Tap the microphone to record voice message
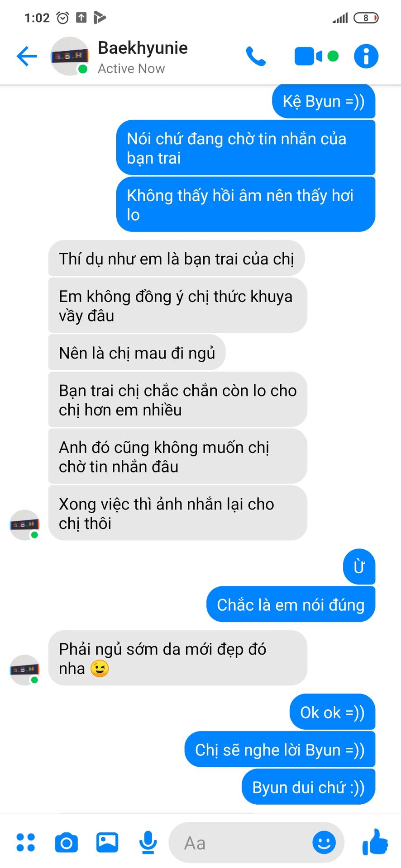The image size is (401, 868). pos(148,842)
